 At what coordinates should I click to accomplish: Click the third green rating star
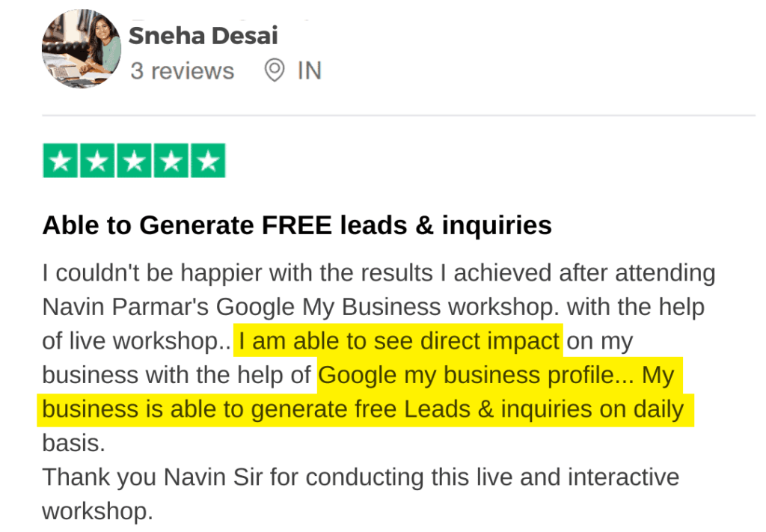point(134,161)
